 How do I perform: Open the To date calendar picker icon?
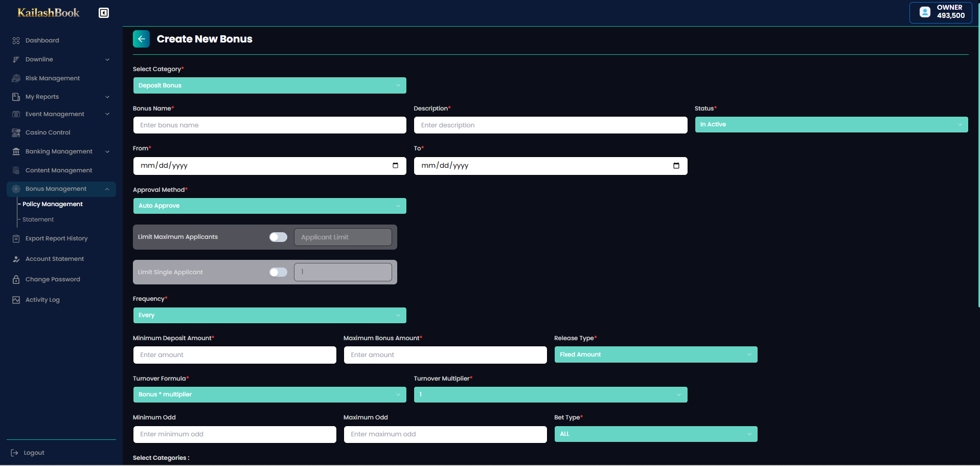coord(676,165)
